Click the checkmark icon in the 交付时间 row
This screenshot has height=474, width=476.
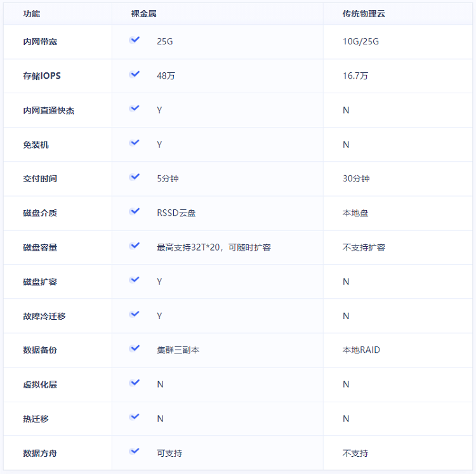point(134,177)
